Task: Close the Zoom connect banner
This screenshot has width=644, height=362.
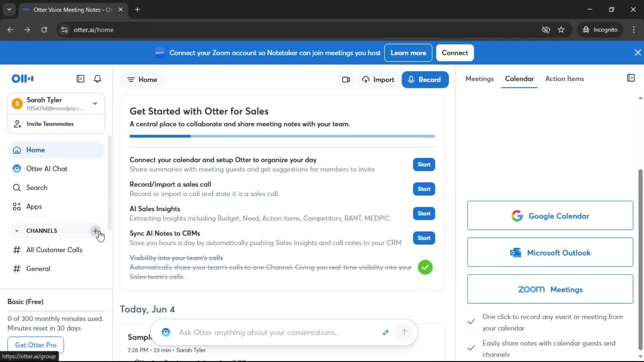Action: [638, 53]
